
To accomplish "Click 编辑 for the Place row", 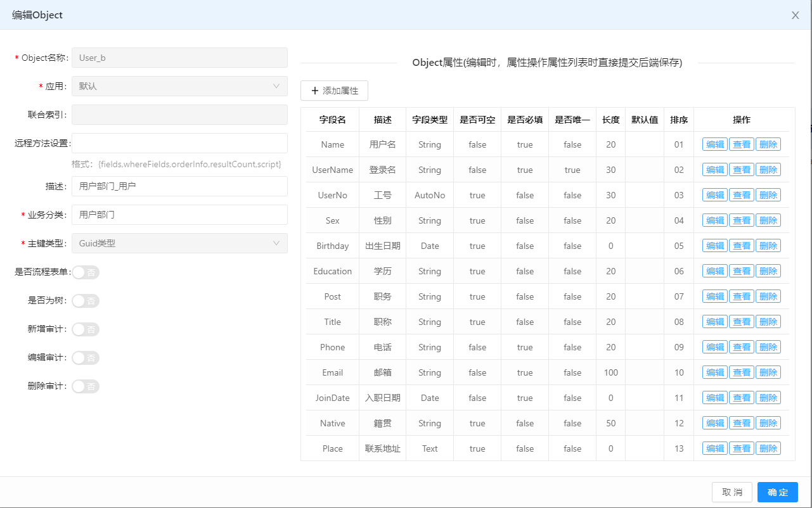I will 715,448.
